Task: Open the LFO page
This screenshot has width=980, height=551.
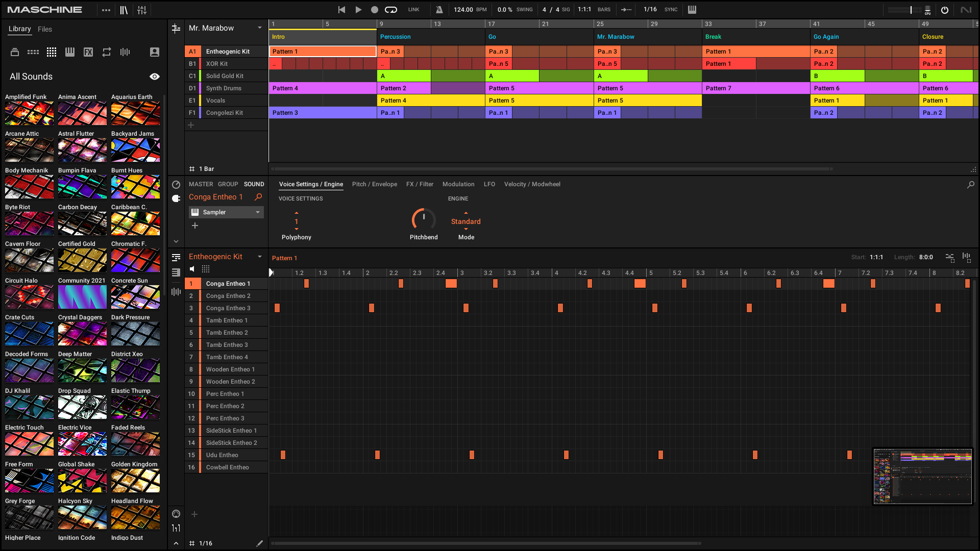Action: pos(489,184)
